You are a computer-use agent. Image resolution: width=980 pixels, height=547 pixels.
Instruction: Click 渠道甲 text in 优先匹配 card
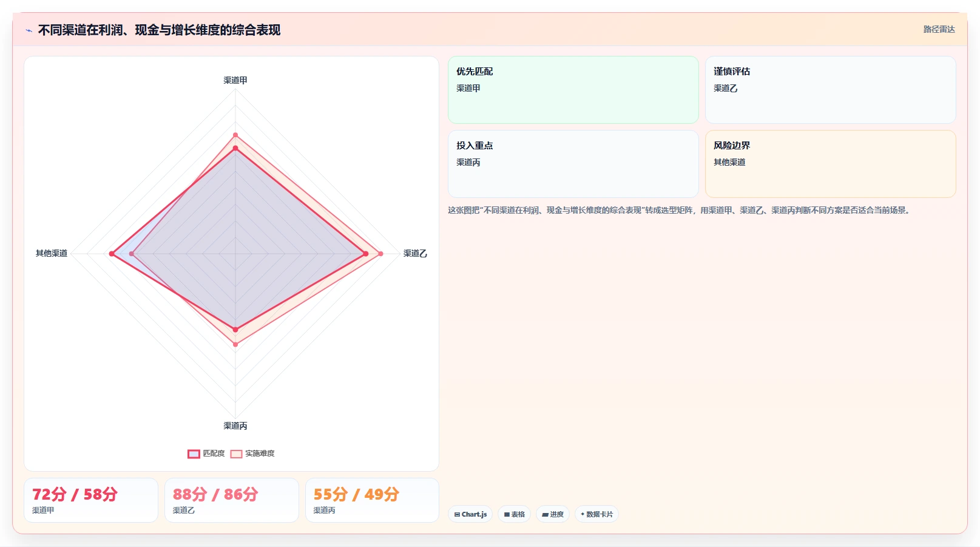468,88
